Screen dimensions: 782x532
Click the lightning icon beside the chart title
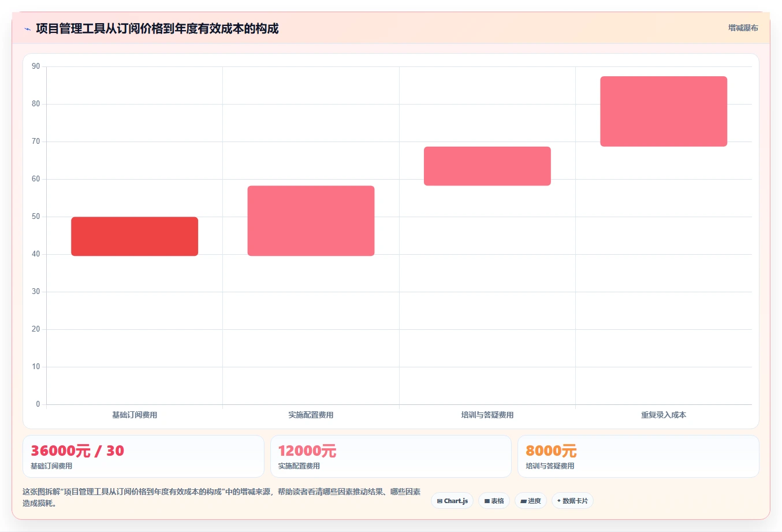(x=27, y=29)
